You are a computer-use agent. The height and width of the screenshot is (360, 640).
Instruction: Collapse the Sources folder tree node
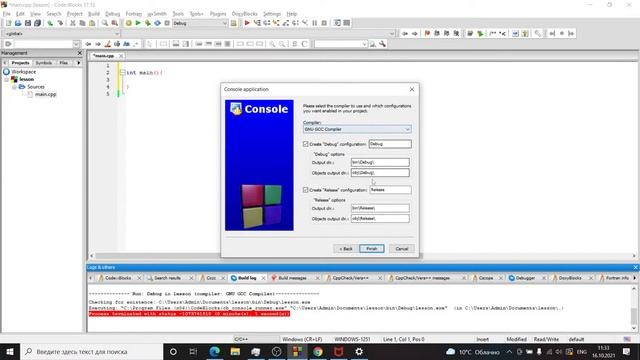(x=14, y=87)
